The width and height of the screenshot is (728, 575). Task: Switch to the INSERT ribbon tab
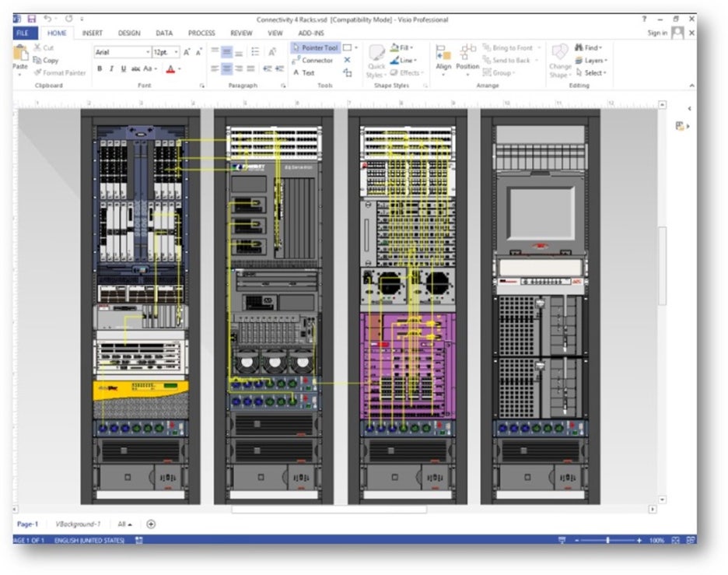tap(92, 33)
